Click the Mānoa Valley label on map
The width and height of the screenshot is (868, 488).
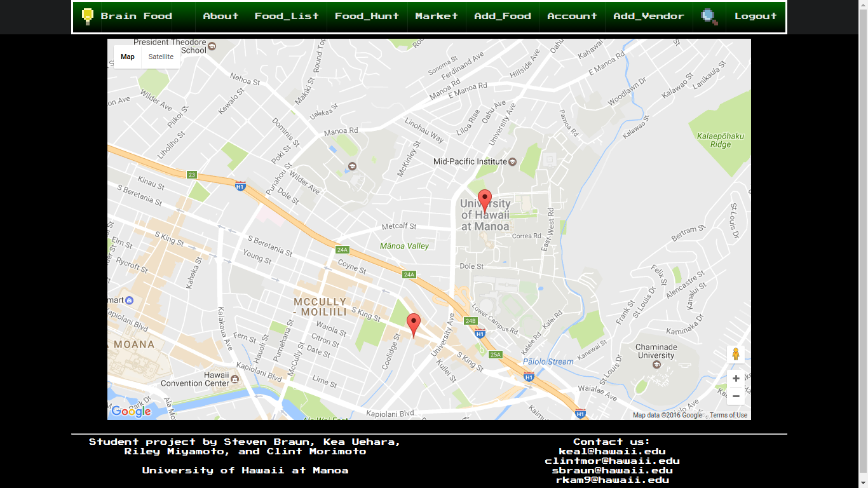(x=404, y=246)
